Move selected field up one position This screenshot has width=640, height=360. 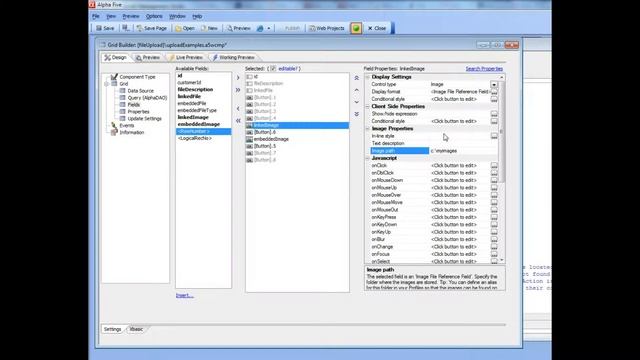357,90
